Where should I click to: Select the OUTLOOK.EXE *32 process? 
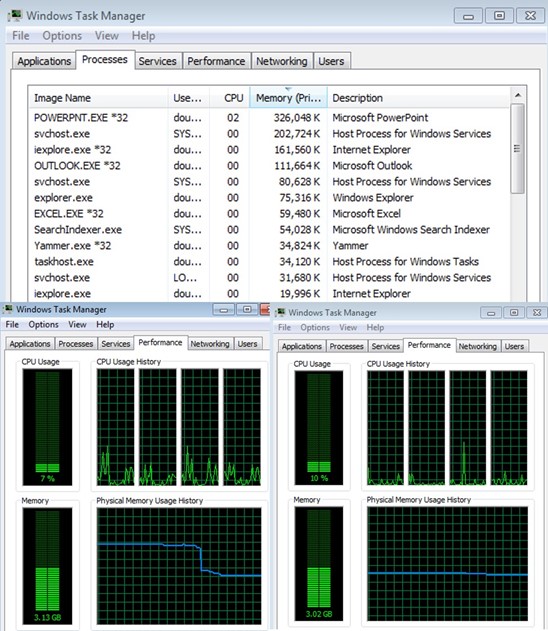269,166
